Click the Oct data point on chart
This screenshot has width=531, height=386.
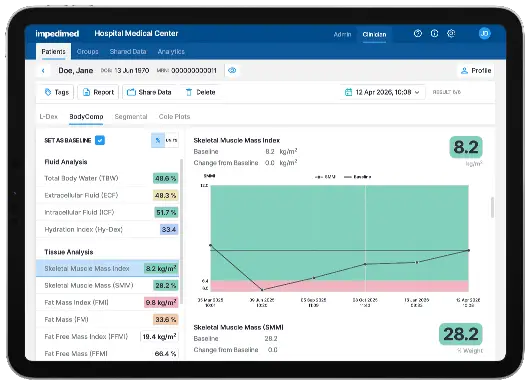tap(365, 264)
